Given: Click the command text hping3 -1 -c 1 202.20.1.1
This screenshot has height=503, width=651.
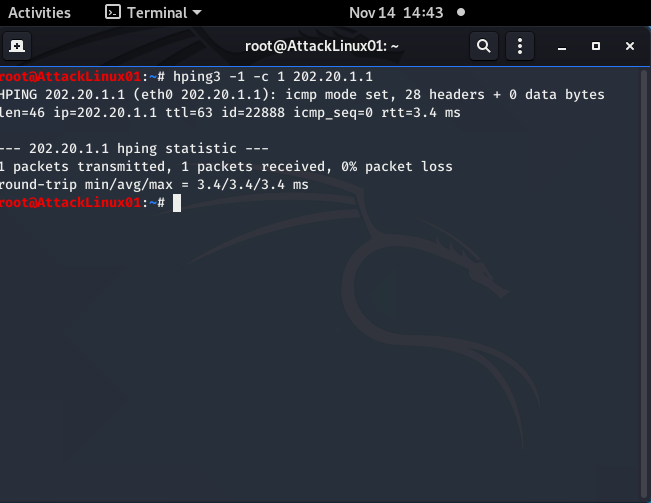Looking at the screenshot, I should [273, 77].
